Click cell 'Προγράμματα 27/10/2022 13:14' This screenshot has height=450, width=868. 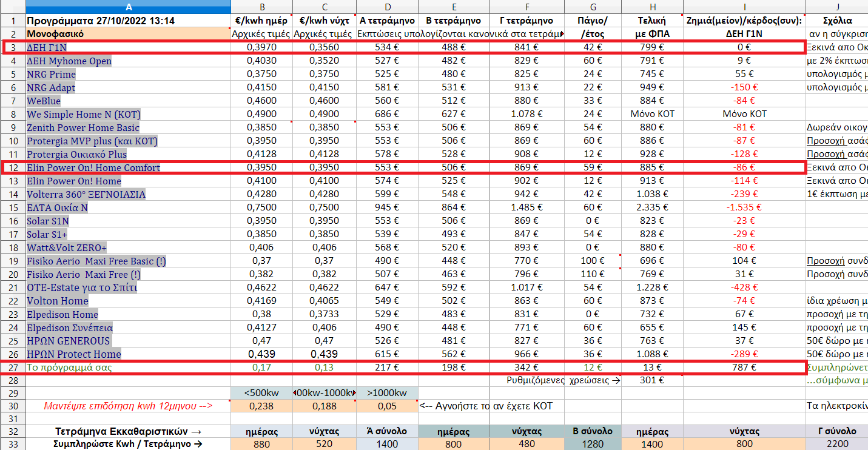128,21
